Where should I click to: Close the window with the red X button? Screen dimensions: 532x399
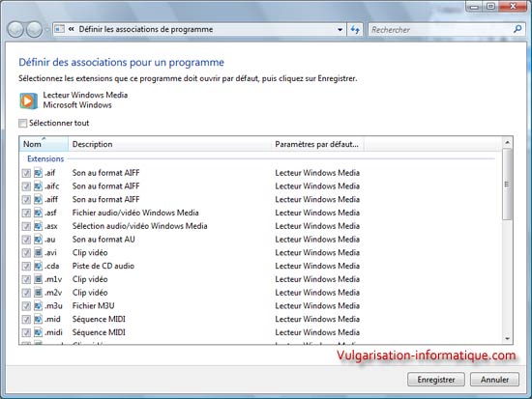513,6
